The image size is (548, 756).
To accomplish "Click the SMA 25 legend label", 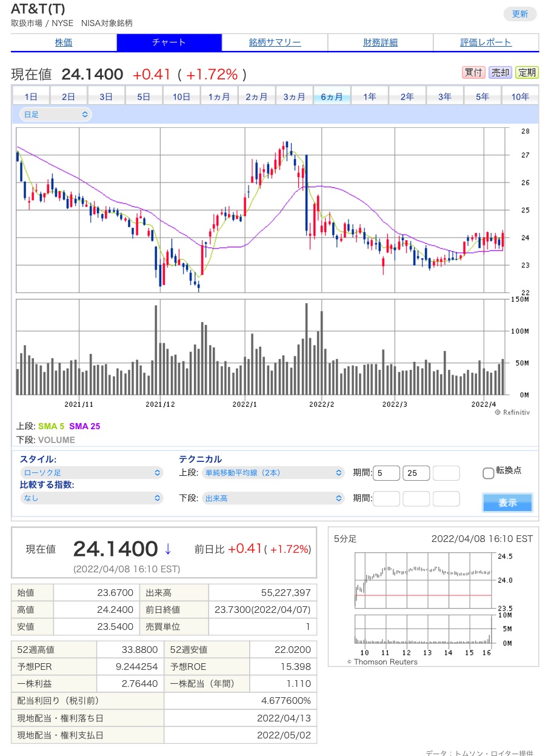I will click(85, 426).
